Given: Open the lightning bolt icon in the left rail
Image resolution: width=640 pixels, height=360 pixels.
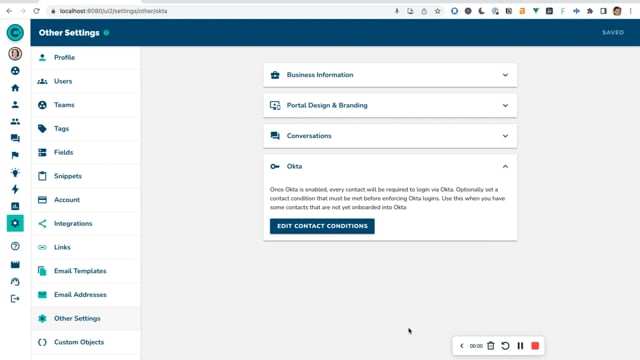Looking at the screenshot, I should pyautogui.click(x=15, y=189).
